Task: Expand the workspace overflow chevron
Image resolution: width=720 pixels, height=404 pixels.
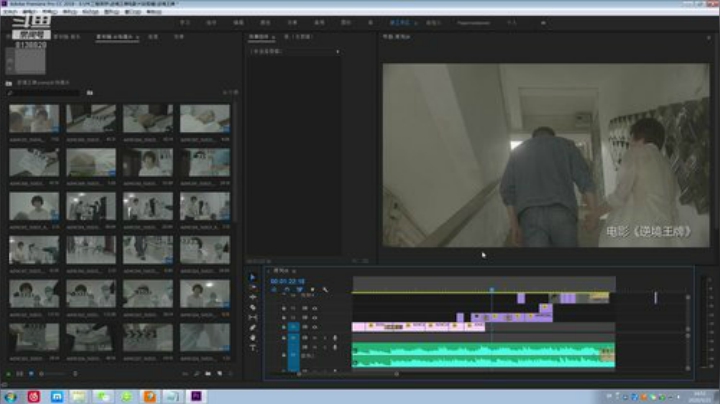Action: tap(543, 22)
